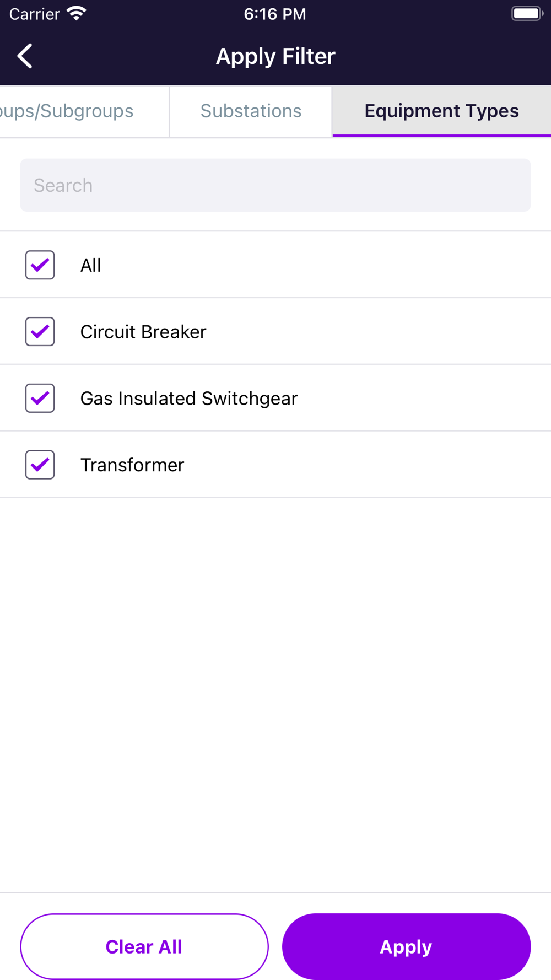Deselect the Gas Insulated Switchgear checkbox
Image resolution: width=551 pixels, height=980 pixels.
tap(40, 398)
